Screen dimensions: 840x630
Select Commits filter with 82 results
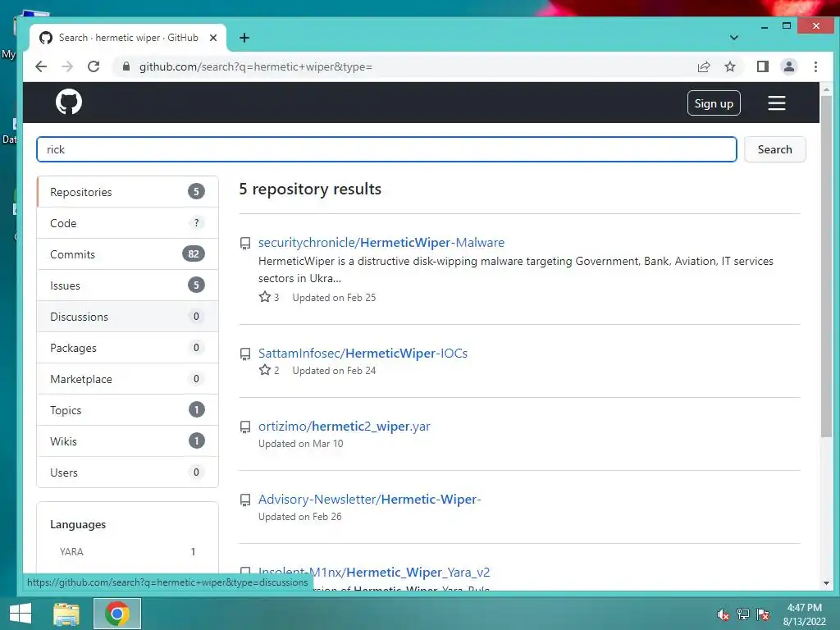tap(127, 254)
